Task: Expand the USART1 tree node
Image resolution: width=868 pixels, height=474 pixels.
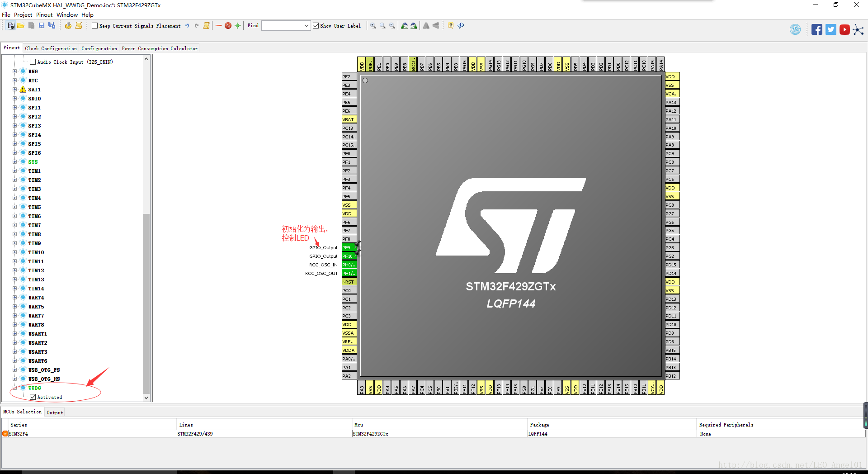Action: [x=14, y=334]
